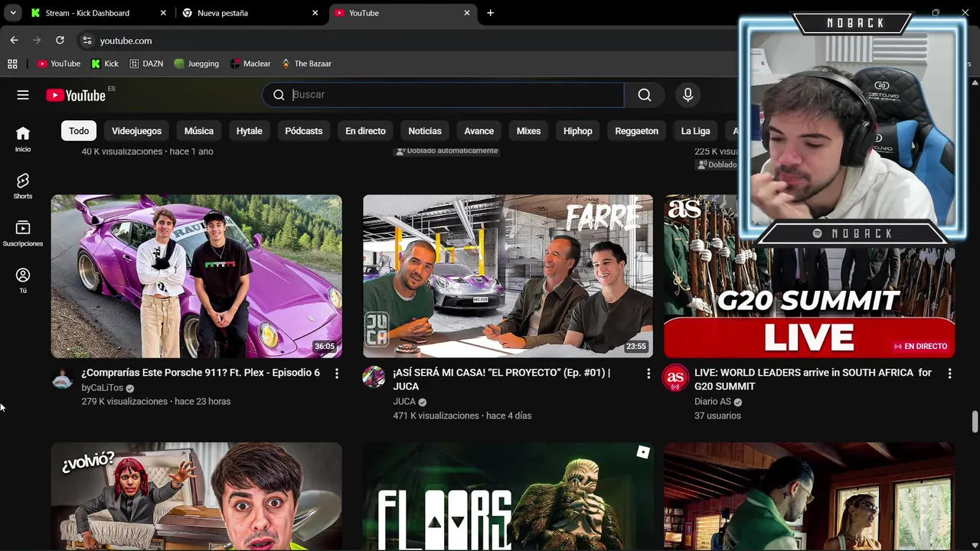Open the Tú sidebar section

click(23, 280)
